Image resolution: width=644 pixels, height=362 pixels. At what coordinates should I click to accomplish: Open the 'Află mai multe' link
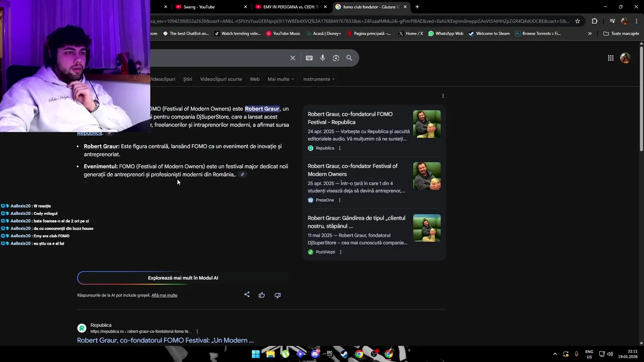[165, 295]
